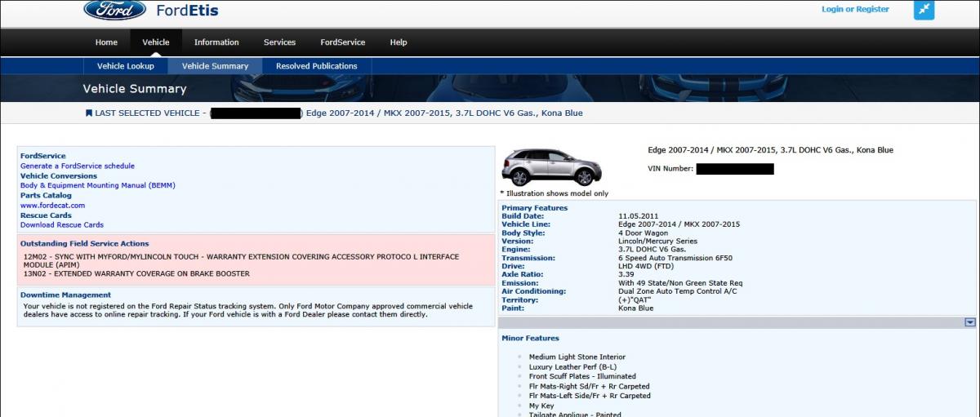This screenshot has height=417, width=980.
Task: Click the Download Rescue Cards link
Action: 62,224
